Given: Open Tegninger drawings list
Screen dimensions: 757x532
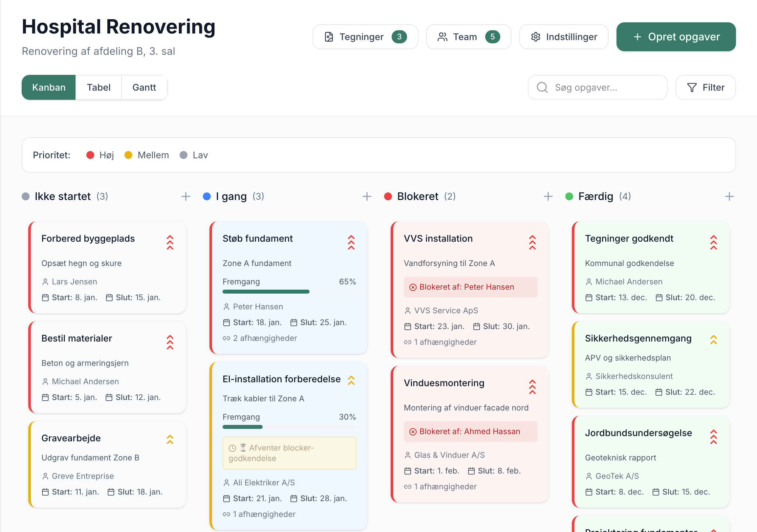Looking at the screenshot, I should [x=365, y=37].
